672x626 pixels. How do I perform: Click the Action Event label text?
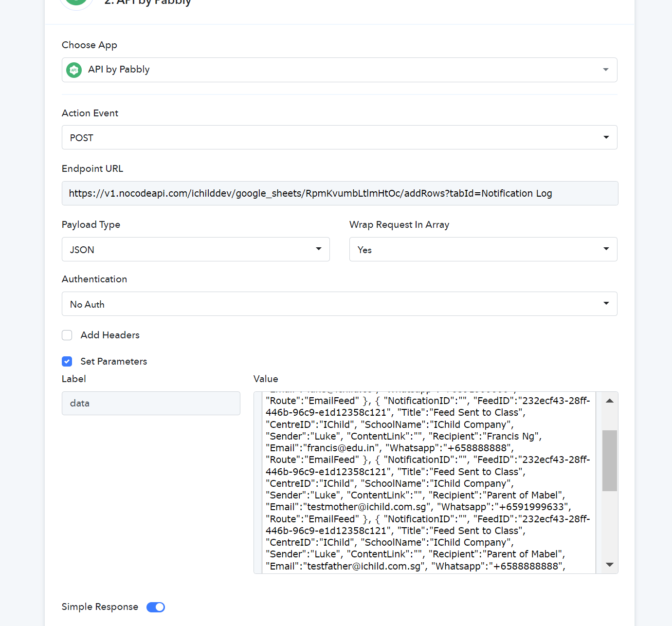(90, 113)
